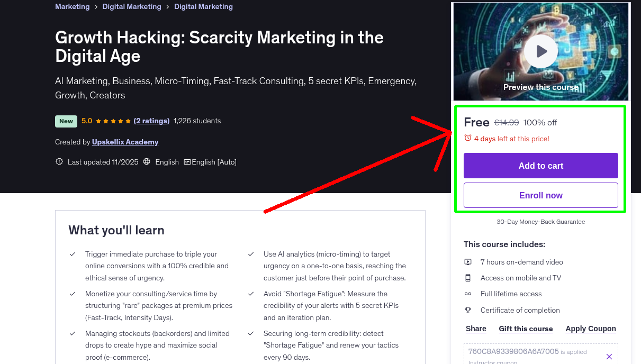Viewport: 641px width, 364px height.
Task: Visit the Upskellix Academy instructor page
Action: tap(125, 142)
